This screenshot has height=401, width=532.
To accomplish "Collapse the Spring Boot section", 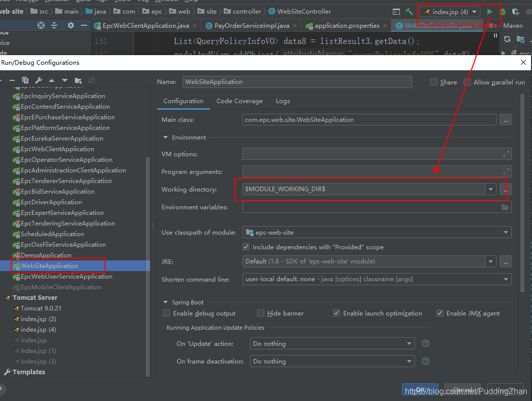I will click(x=166, y=302).
